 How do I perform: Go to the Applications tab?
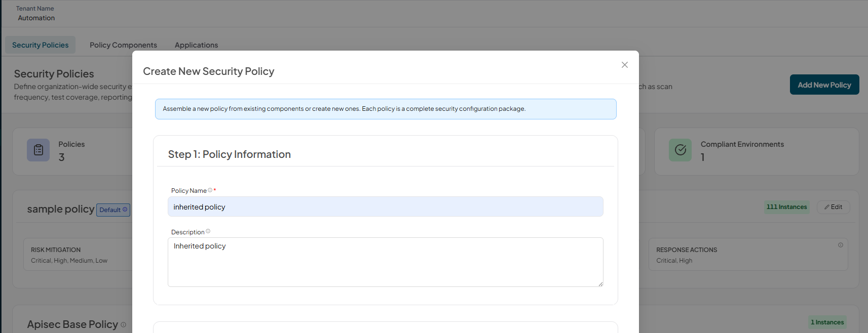tap(196, 45)
